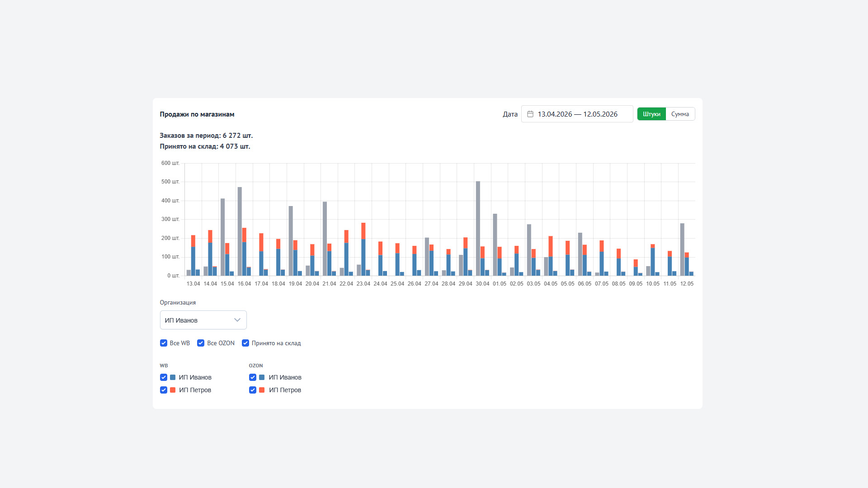Screen dimensions: 868x488
Task: Open the Организация dropdown showing ИП Иванов
Action: (203, 320)
